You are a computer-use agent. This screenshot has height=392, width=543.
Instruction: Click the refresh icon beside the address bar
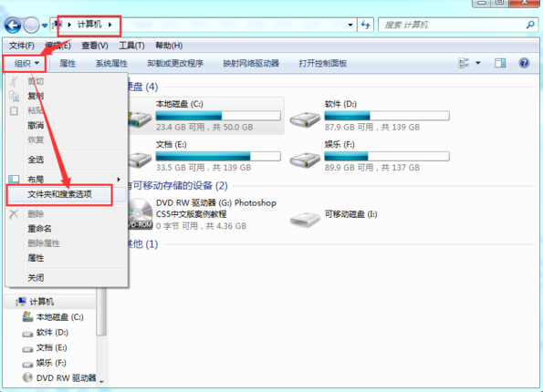tap(365, 25)
